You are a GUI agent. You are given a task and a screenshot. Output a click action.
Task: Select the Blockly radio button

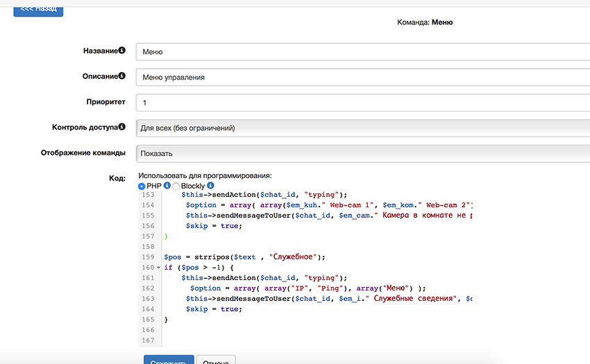tap(176, 186)
